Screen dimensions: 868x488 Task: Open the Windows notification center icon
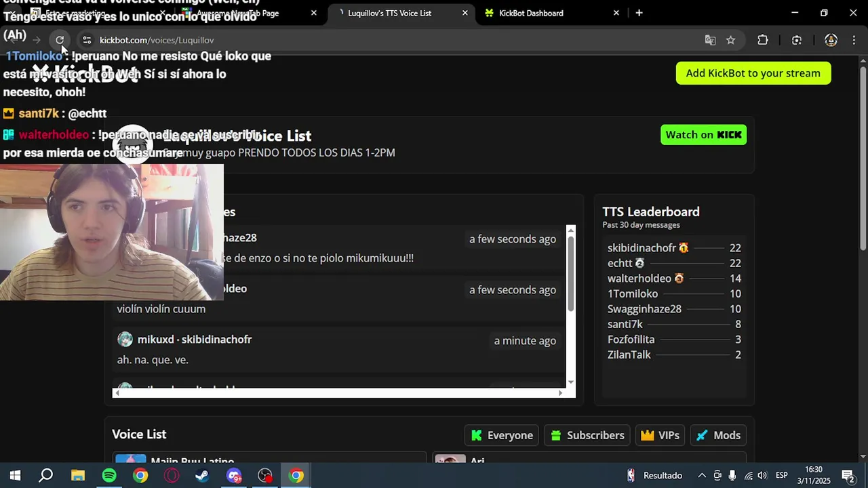tap(848, 475)
